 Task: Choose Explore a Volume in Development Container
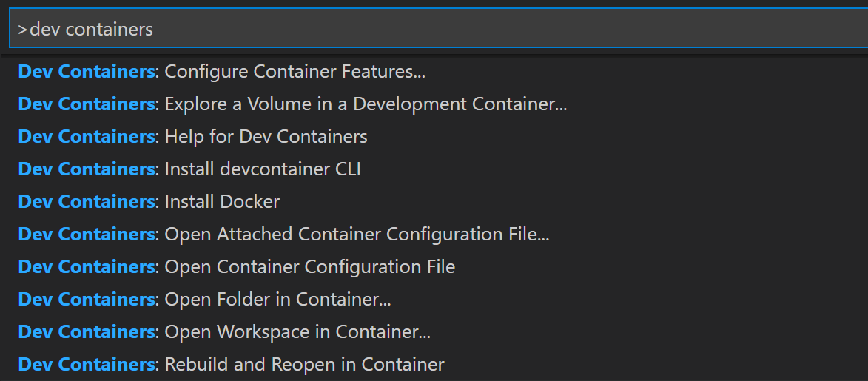292,104
